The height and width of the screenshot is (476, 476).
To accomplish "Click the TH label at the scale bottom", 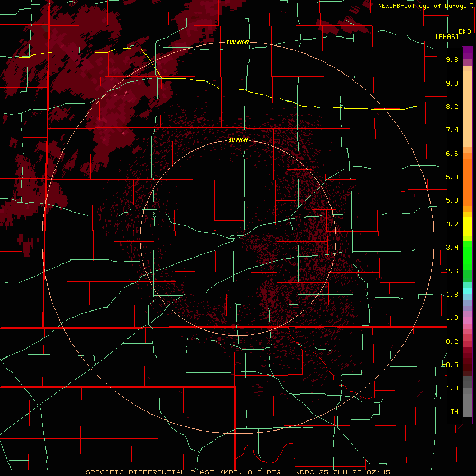I will pyautogui.click(x=454, y=412).
